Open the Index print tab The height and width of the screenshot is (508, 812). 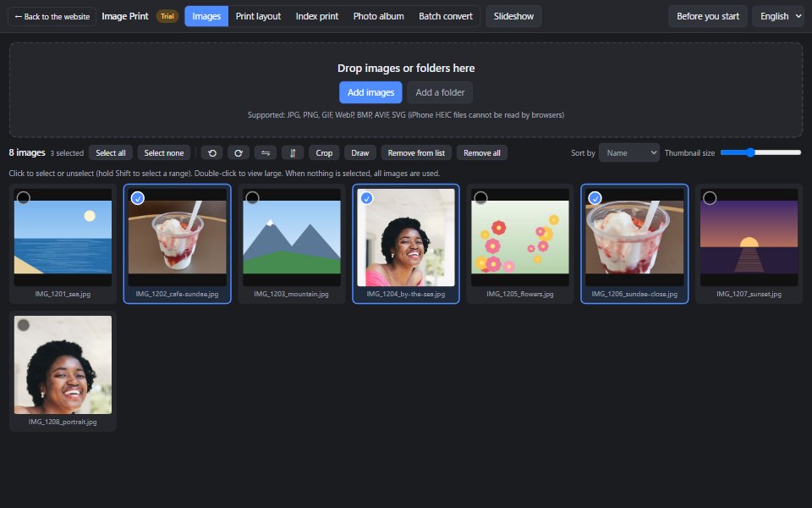coord(317,16)
